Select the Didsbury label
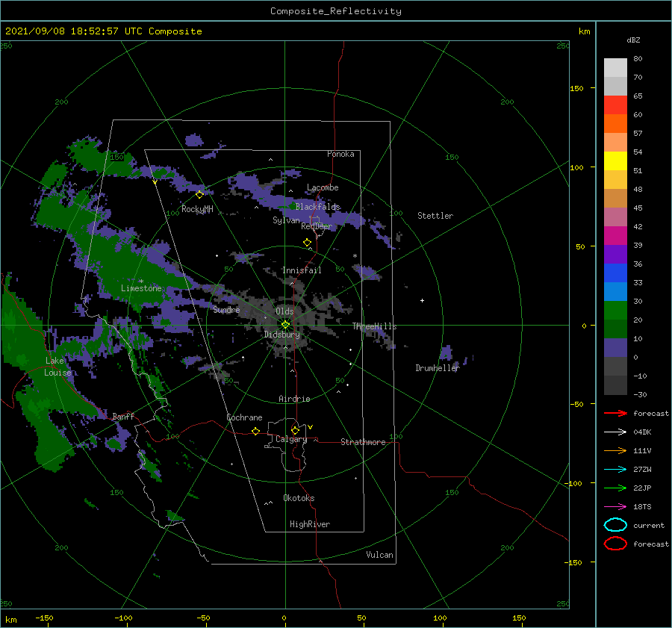The width and height of the screenshot is (672, 628). (x=281, y=335)
